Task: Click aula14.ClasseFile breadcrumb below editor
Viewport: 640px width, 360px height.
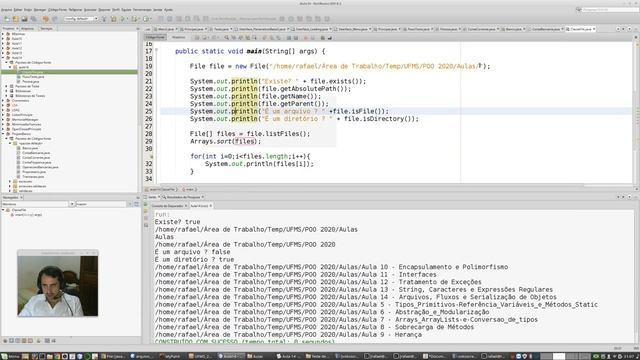Action: tap(162, 189)
